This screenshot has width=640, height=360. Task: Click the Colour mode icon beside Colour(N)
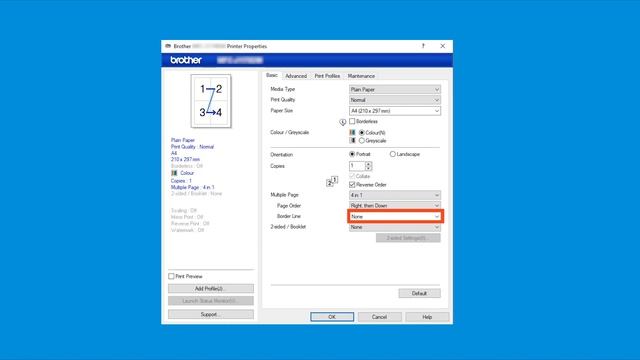[352, 133]
